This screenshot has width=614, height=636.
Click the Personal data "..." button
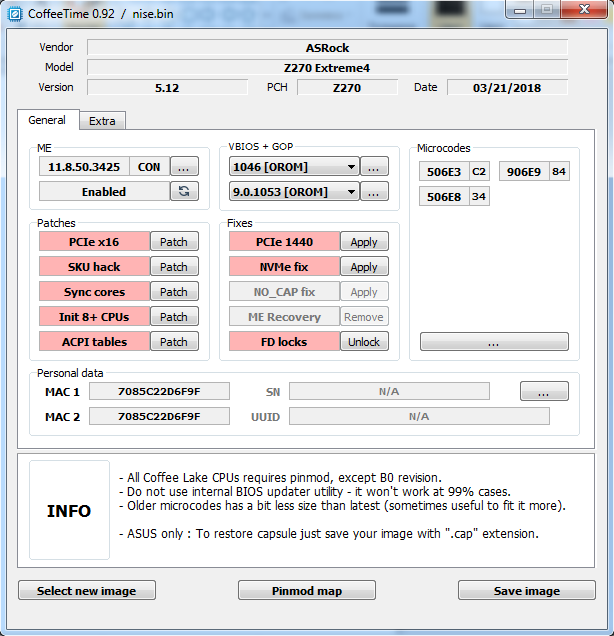point(544,391)
